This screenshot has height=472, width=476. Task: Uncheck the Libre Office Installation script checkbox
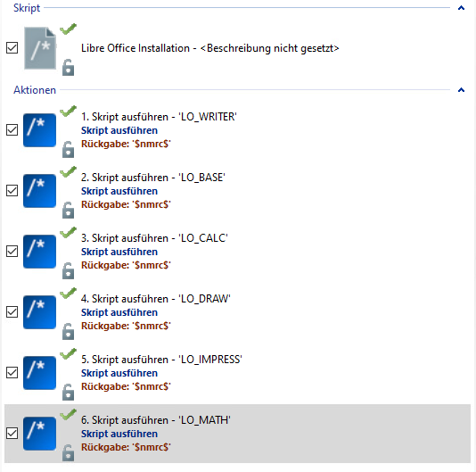pyautogui.click(x=12, y=47)
